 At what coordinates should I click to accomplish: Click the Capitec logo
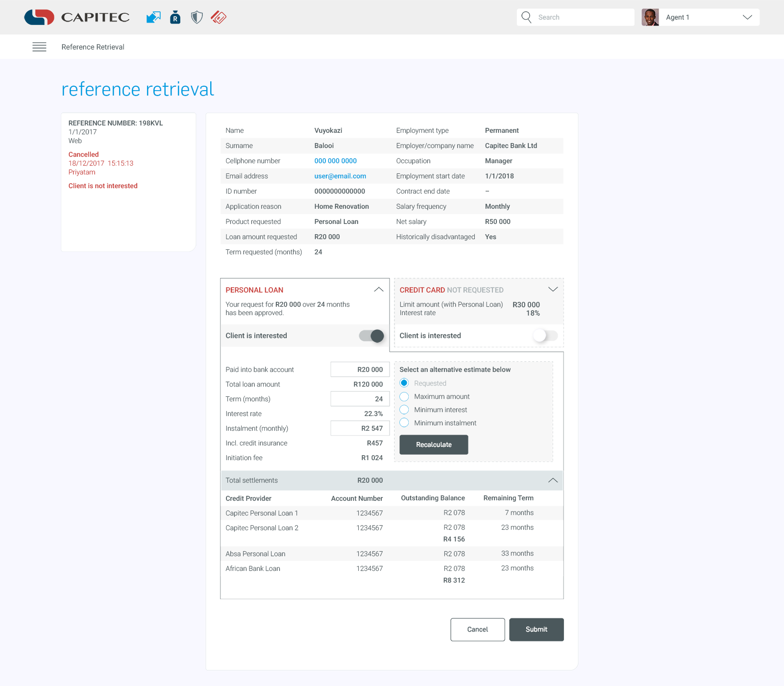[x=77, y=17]
